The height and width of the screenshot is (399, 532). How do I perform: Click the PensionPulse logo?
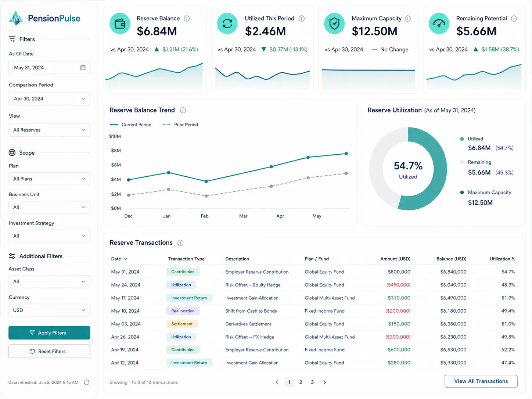coord(45,18)
